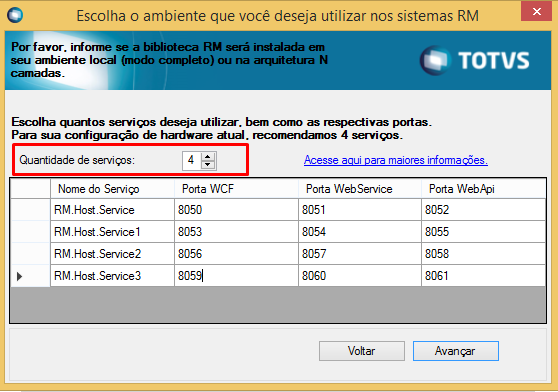Select the RM.Host.Service1 name cell
The image size is (558, 392).
tap(112, 232)
